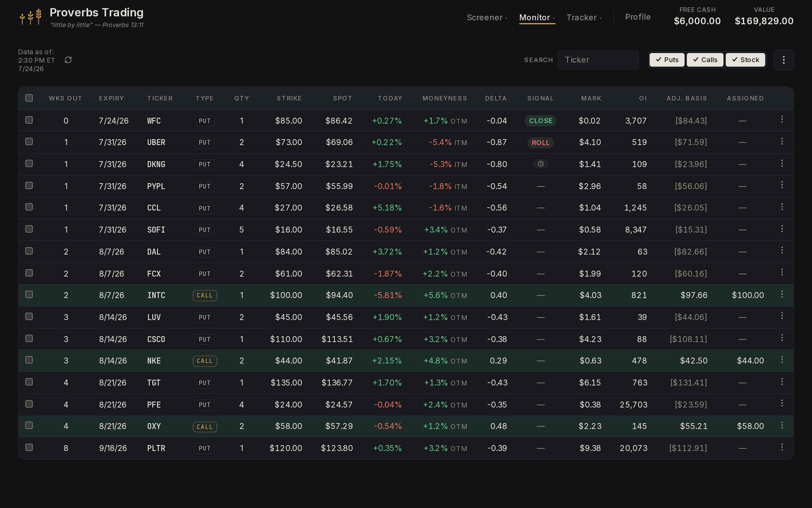Viewport: 812px width, 508px height.
Task: Click the clock signal icon for DKNG
Action: point(540,164)
